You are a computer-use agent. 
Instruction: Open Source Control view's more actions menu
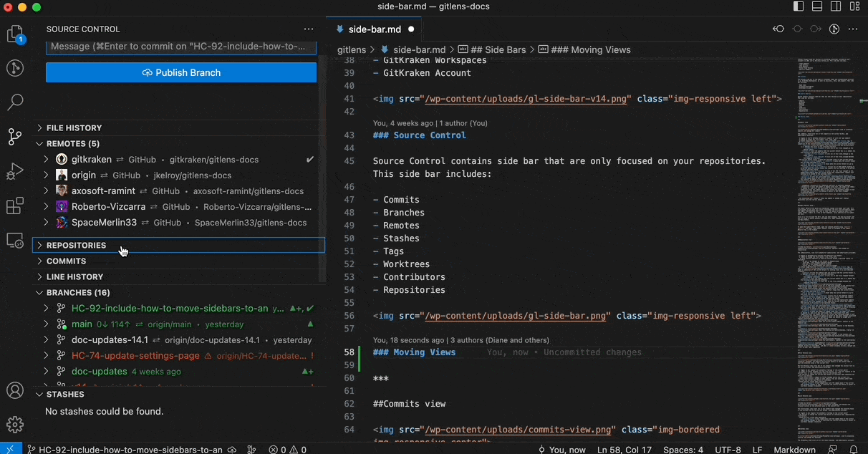[x=309, y=29]
